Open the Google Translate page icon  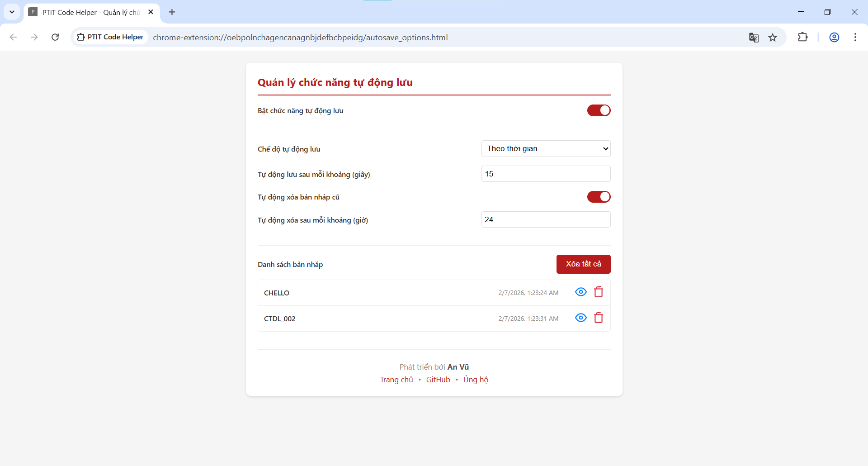coord(754,38)
